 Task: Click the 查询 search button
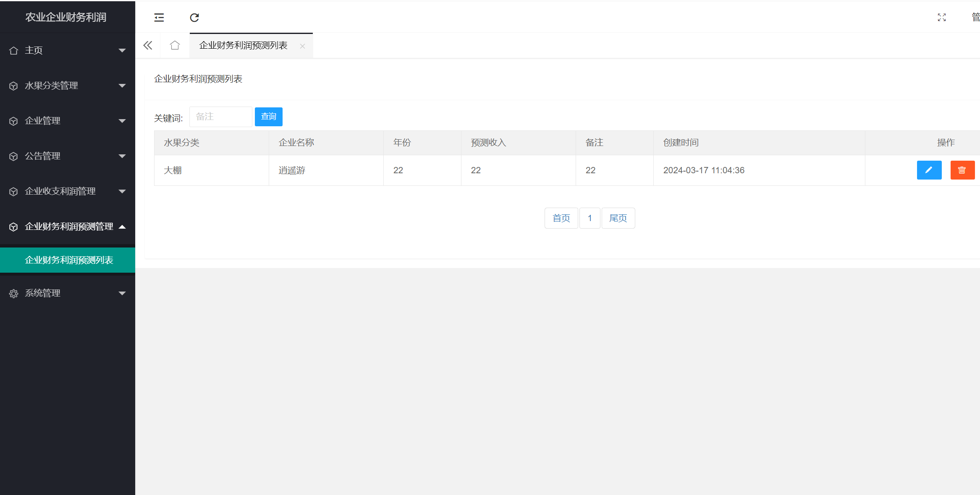coord(268,117)
